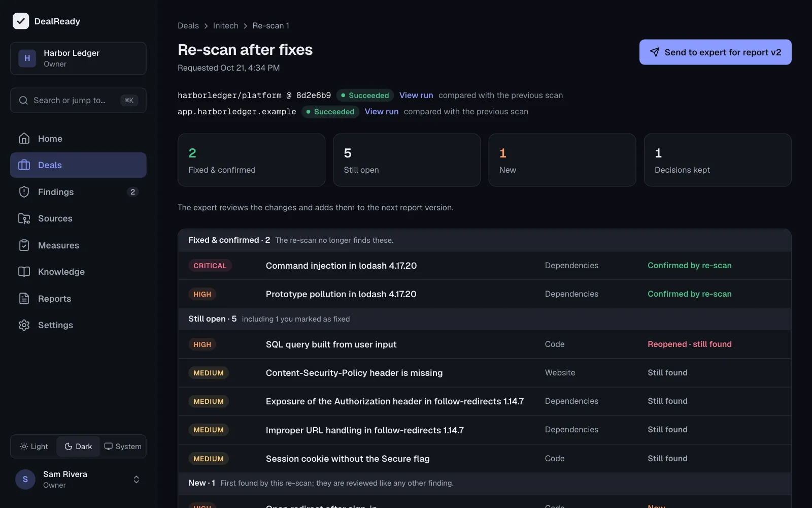Click the search magnifier icon
This screenshot has height=508, width=812.
coord(23,100)
